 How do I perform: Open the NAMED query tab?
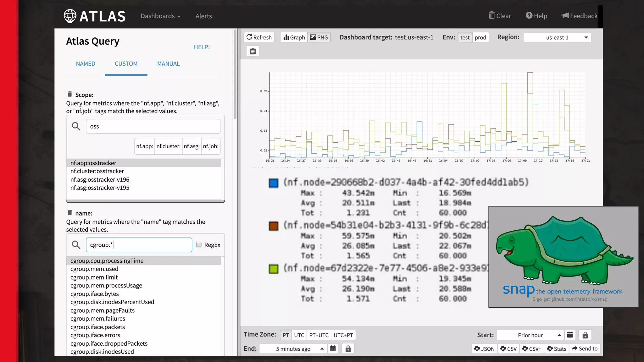tap(86, 64)
